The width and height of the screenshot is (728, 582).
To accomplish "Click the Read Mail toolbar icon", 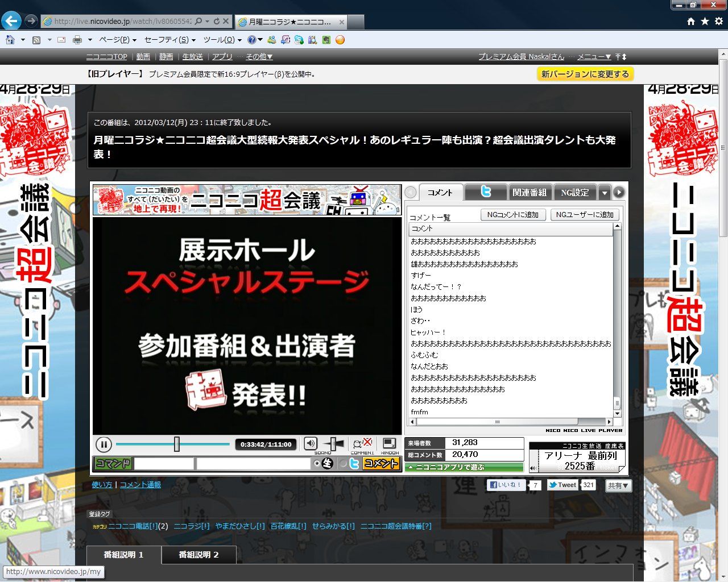I will (61, 40).
